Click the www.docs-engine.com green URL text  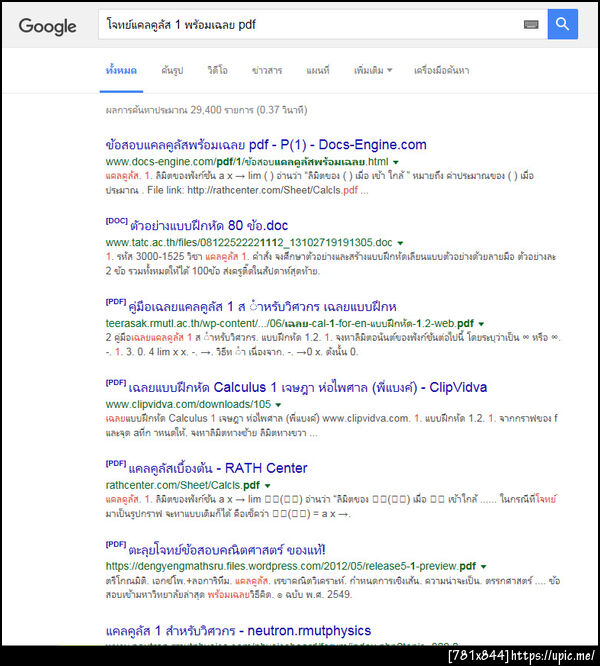click(x=247, y=162)
